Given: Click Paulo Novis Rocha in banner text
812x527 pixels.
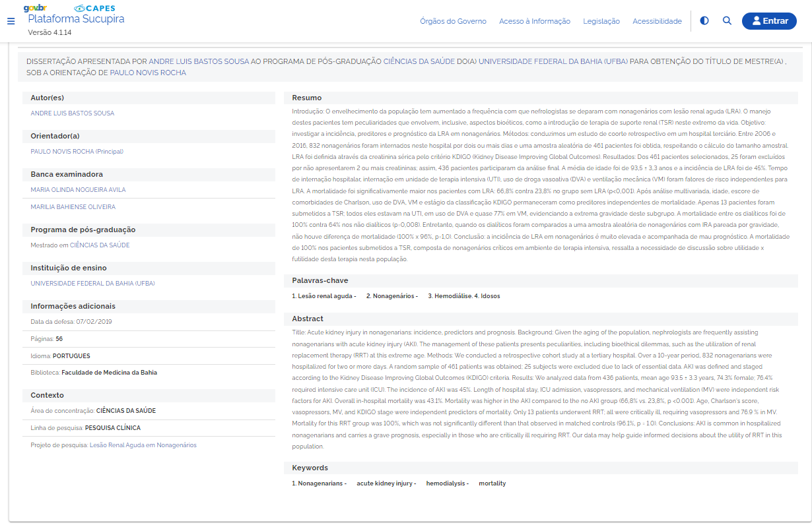Looking at the screenshot, I should point(148,73).
